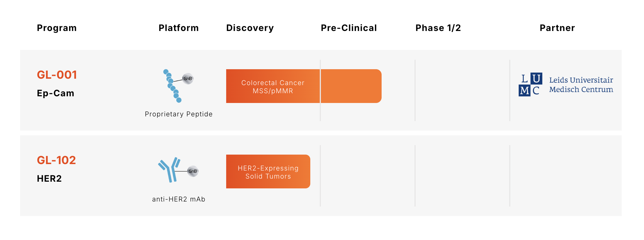Click the Ep-Cam target label
644x240 pixels.
(55, 93)
